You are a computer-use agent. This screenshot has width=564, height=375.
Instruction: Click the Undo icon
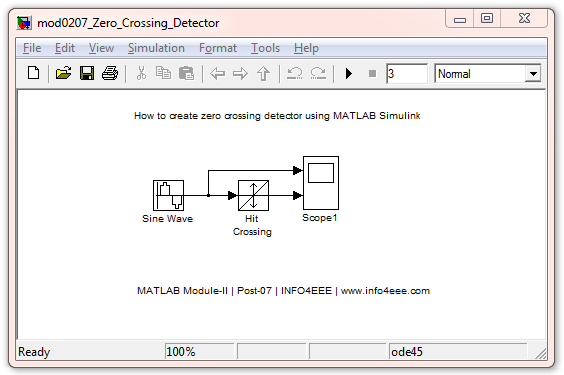(295, 73)
